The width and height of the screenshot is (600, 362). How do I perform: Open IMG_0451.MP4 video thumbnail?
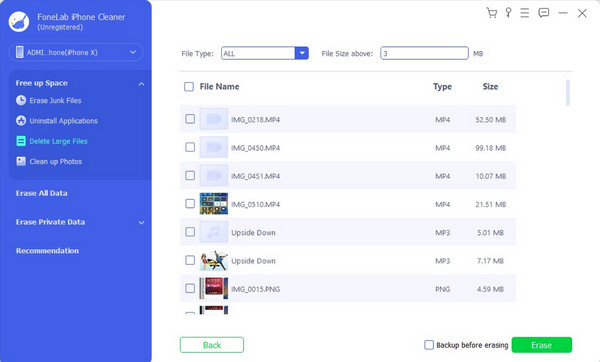tap(214, 176)
